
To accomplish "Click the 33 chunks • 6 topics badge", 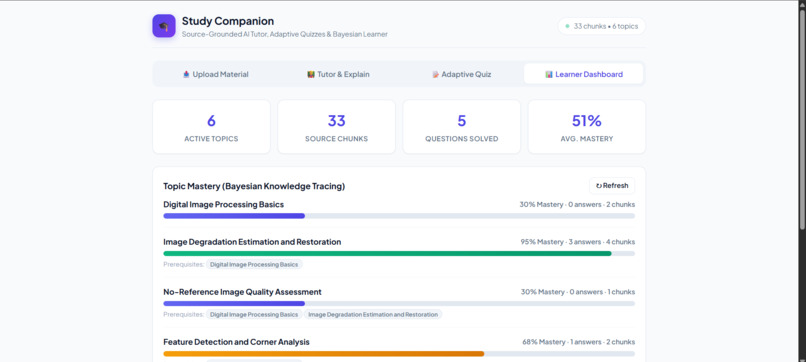I will [x=601, y=26].
